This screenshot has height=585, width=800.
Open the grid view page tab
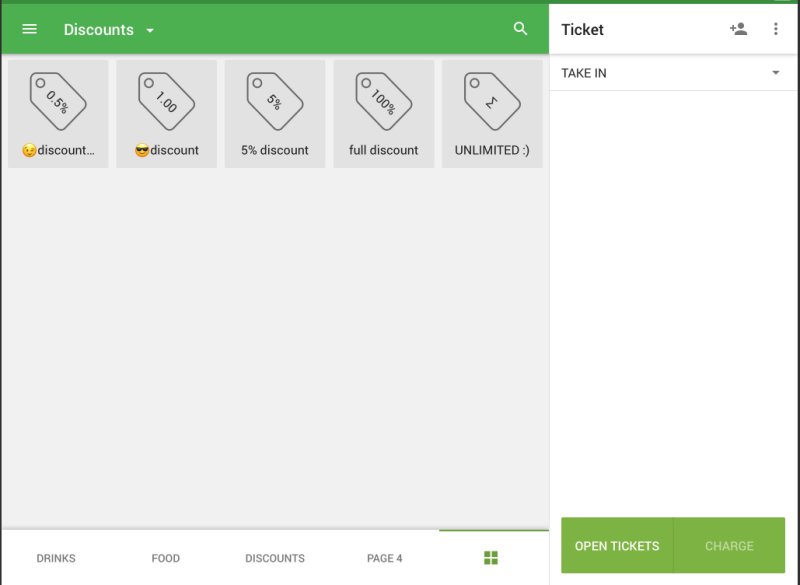click(491, 558)
